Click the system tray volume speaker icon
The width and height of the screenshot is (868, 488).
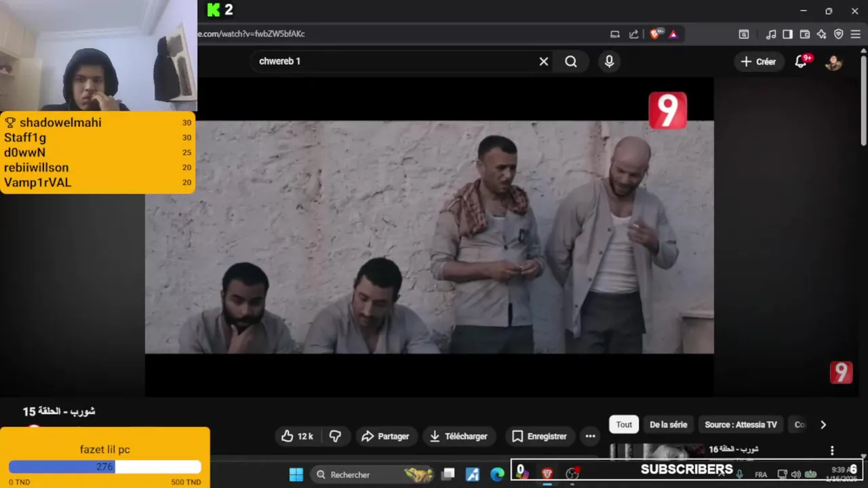(x=795, y=474)
